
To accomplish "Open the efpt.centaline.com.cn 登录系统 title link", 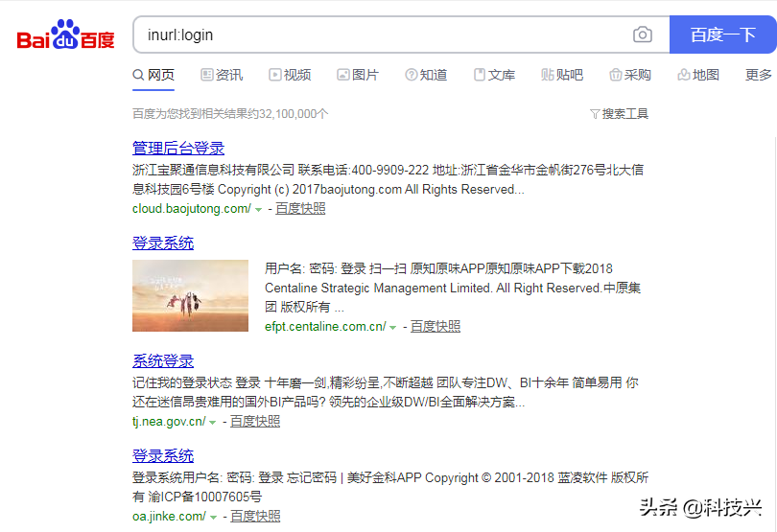I will 163,243.
